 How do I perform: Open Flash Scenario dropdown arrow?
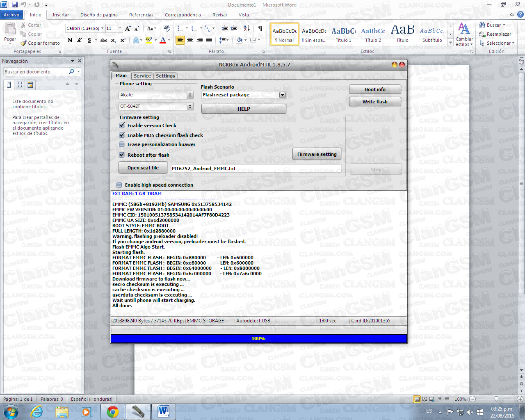coord(282,95)
